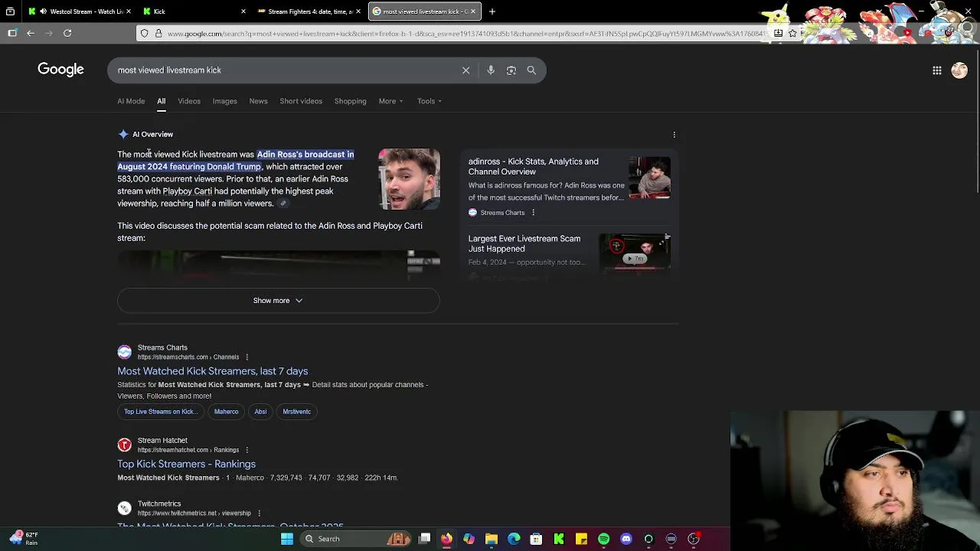
Task: Go back to the previous page
Action: point(31,33)
